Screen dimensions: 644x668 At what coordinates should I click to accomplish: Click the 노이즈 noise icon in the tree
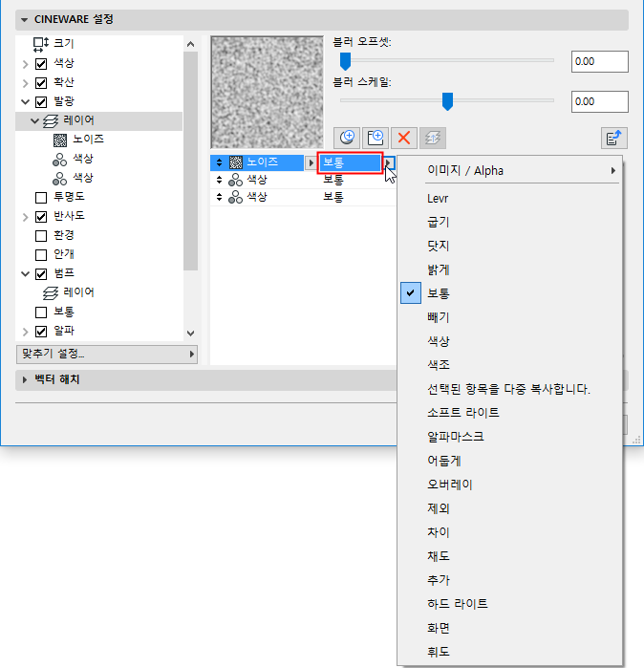[x=60, y=140]
